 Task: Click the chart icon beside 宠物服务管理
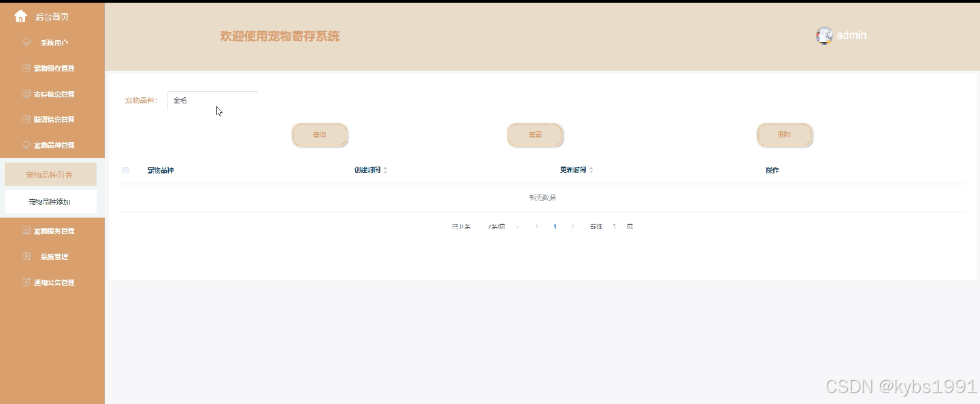coord(27,231)
